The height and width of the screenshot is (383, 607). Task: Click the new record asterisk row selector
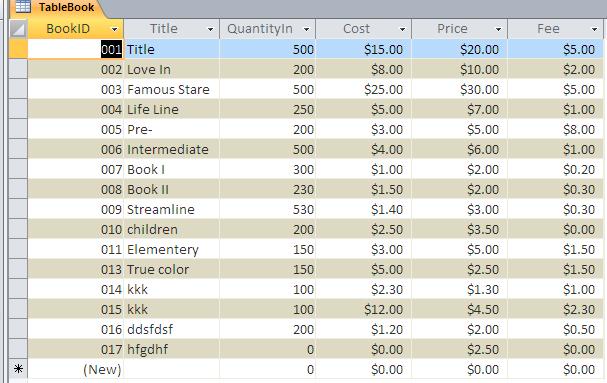[18, 369]
